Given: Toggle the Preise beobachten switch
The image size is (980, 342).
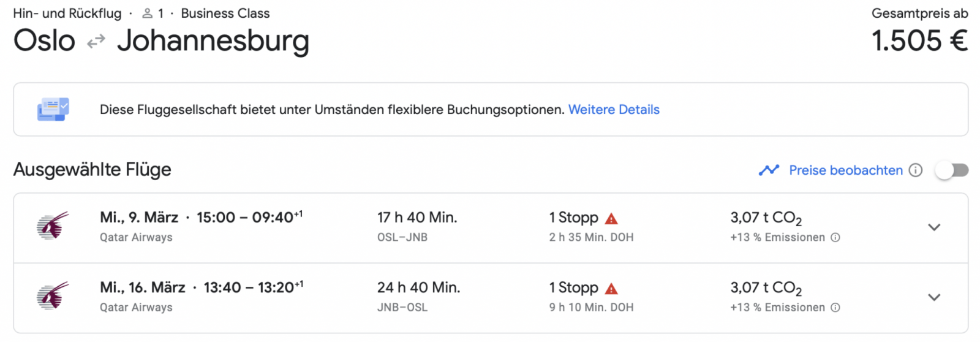Looking at the screenshot, I should pyautogui.click(x=952, y=170).
